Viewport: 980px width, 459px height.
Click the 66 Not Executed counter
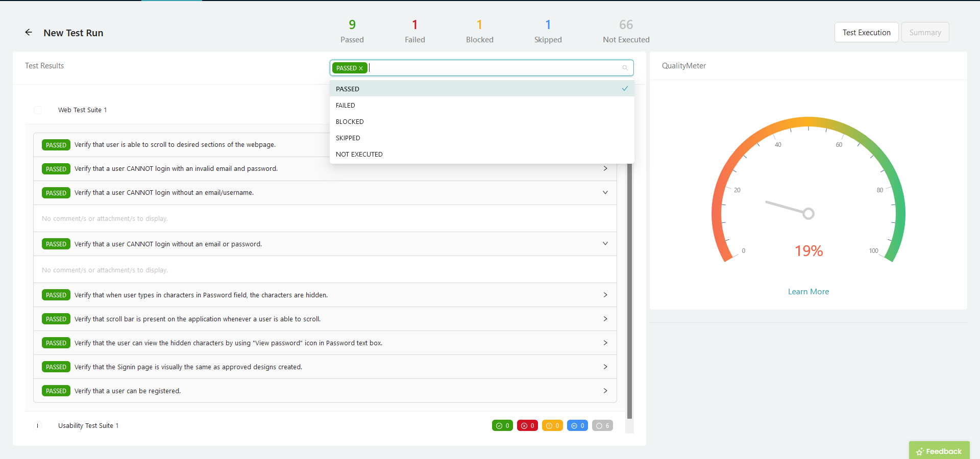[626, 31]
